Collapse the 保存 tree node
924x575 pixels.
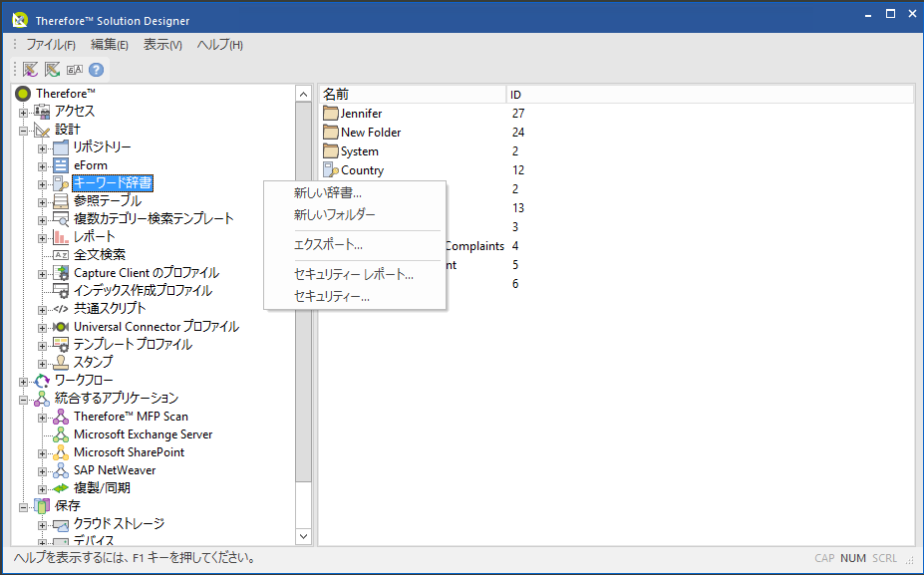click(x=23, y=507)
